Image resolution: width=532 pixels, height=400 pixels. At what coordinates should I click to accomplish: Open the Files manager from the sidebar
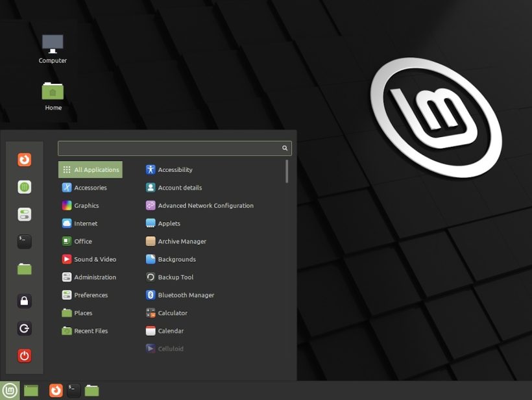pyautogui.click(x=24, y=268)
